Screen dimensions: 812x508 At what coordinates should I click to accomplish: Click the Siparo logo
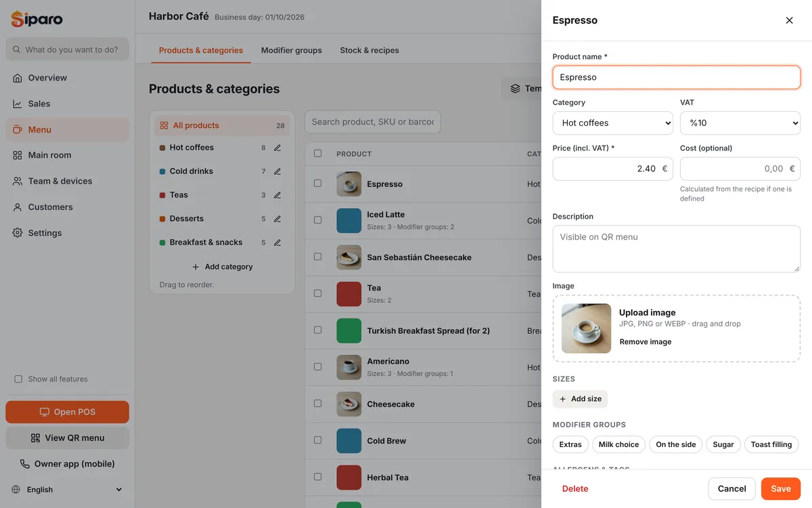coord(37,19)
